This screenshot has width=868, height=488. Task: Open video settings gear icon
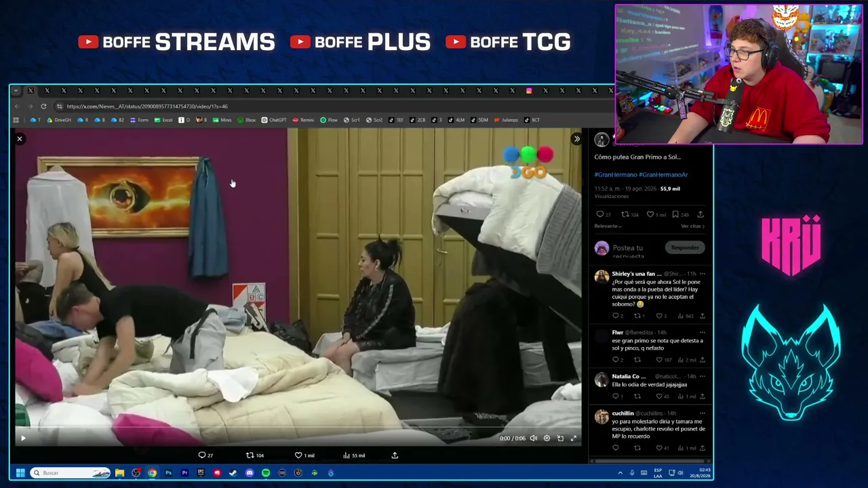pyautogui.click(x=547, y=439)
